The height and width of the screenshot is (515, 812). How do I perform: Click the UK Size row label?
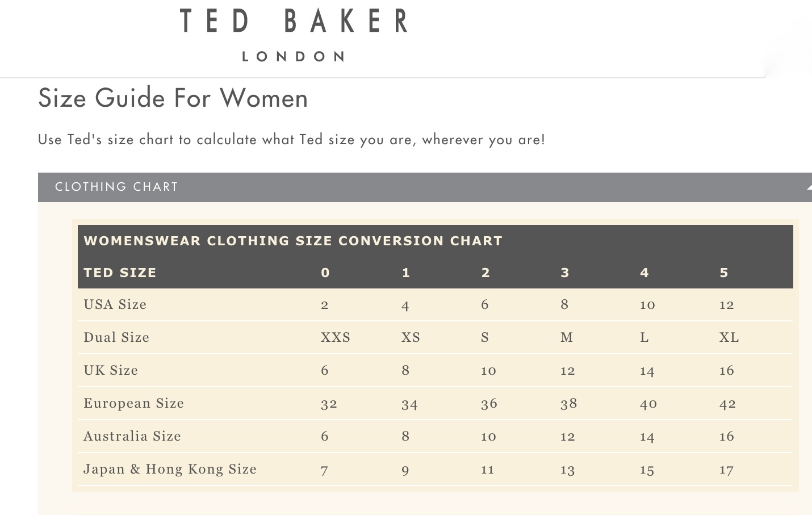[x=111, y=371]
